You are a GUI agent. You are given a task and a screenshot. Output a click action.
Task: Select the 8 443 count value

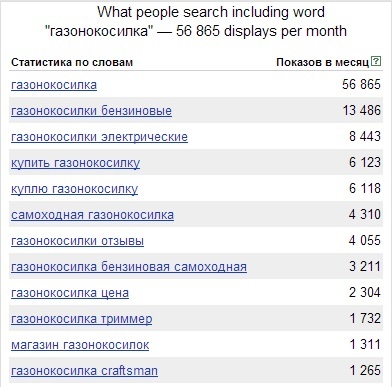pos(365,136)
